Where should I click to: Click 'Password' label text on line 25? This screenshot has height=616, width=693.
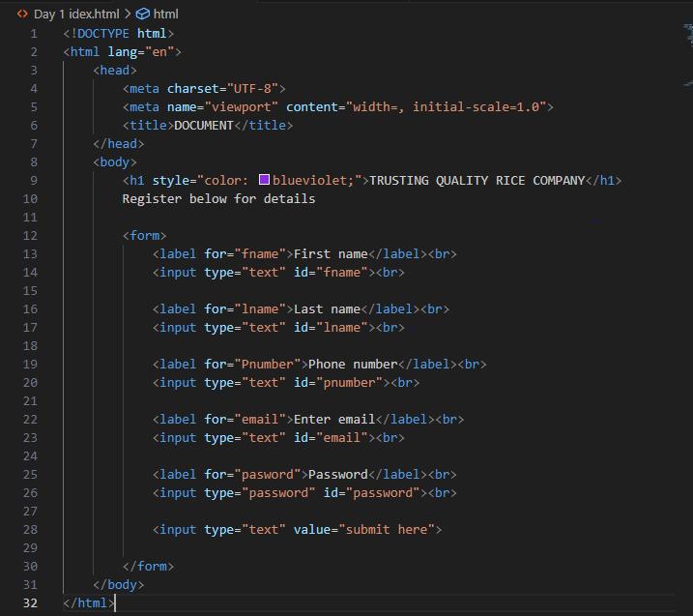338,474
